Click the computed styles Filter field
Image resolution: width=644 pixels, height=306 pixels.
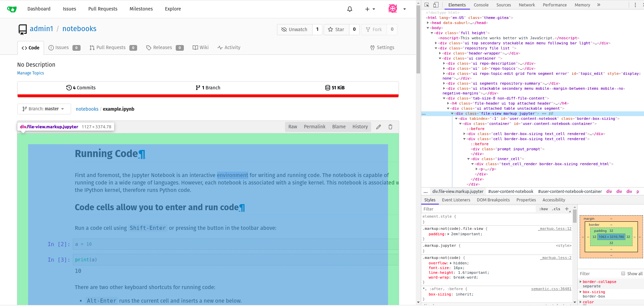click(x=599, y=274)
